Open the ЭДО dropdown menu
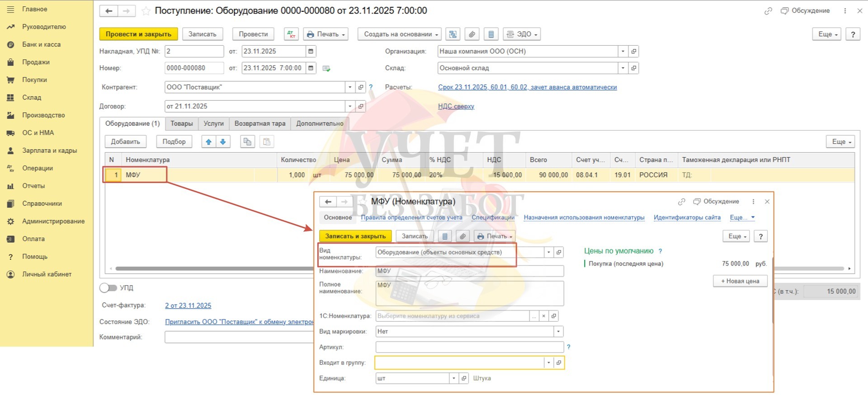868x395 pixels. tap(522, 34)
